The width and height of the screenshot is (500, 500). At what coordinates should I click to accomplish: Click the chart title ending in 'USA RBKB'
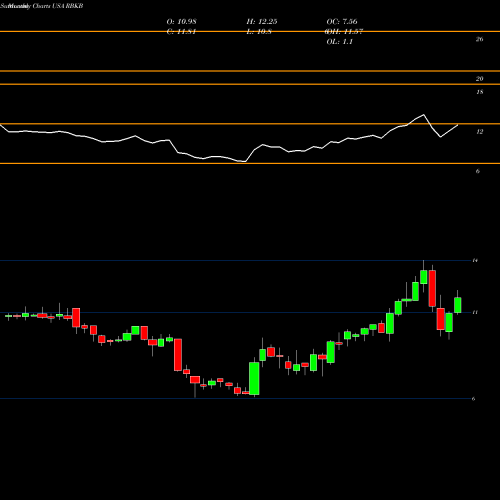42,6
